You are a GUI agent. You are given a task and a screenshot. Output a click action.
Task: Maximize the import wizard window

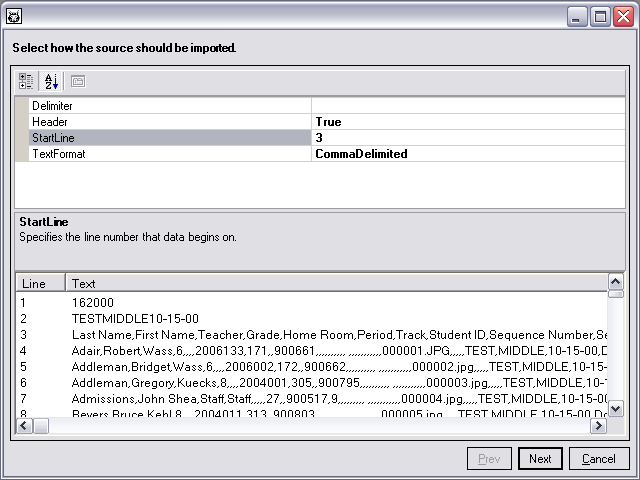[601, 16]
